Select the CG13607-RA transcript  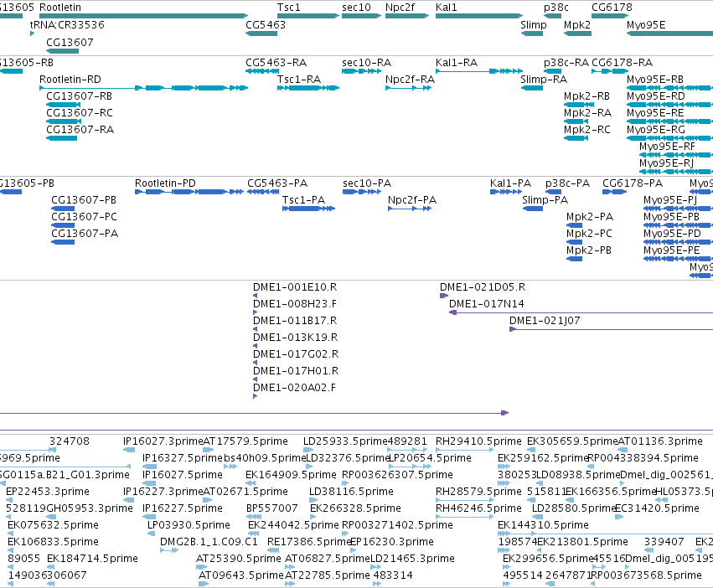coord(61,138)
